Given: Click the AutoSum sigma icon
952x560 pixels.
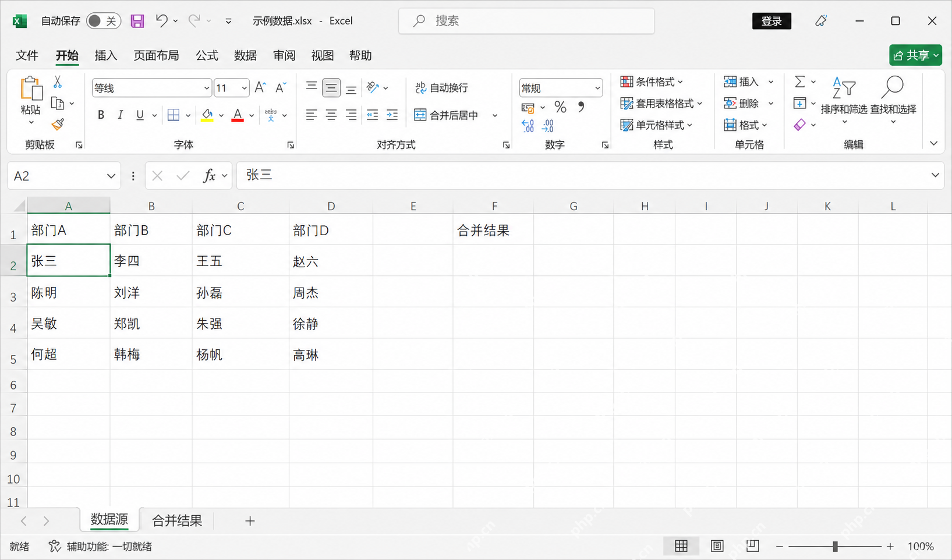Looking at the screenshot, I should pyautogui.click(x=800, y=82).
